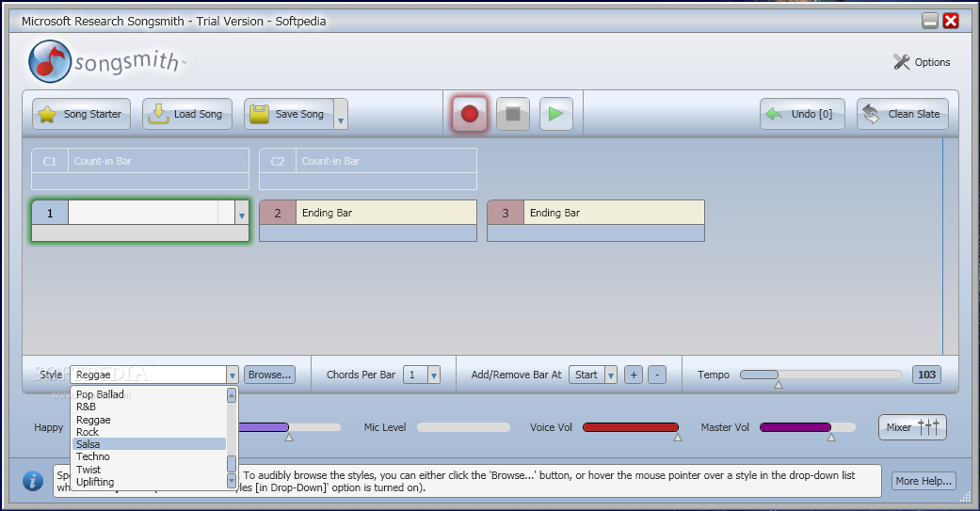Open Options with the wrench icon
This screenshot has width=980, height=511.
pos(922,62)
